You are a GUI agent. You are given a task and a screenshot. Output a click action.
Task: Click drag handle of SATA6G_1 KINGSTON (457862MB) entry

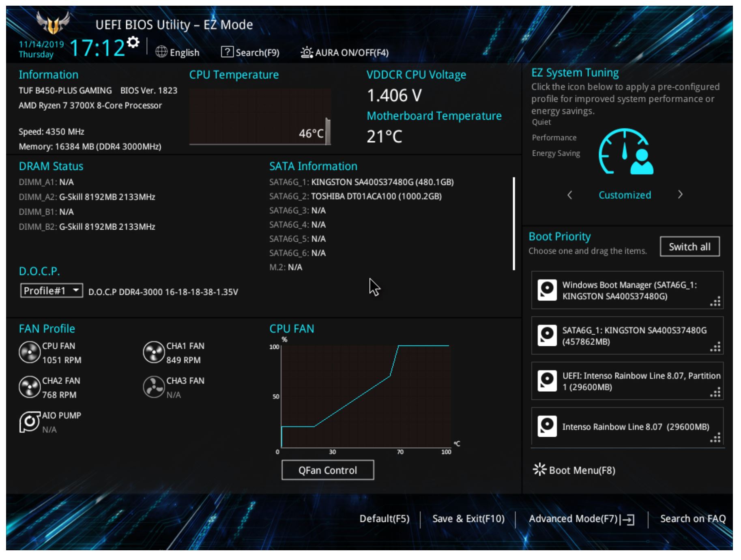[x=715, y=347]
